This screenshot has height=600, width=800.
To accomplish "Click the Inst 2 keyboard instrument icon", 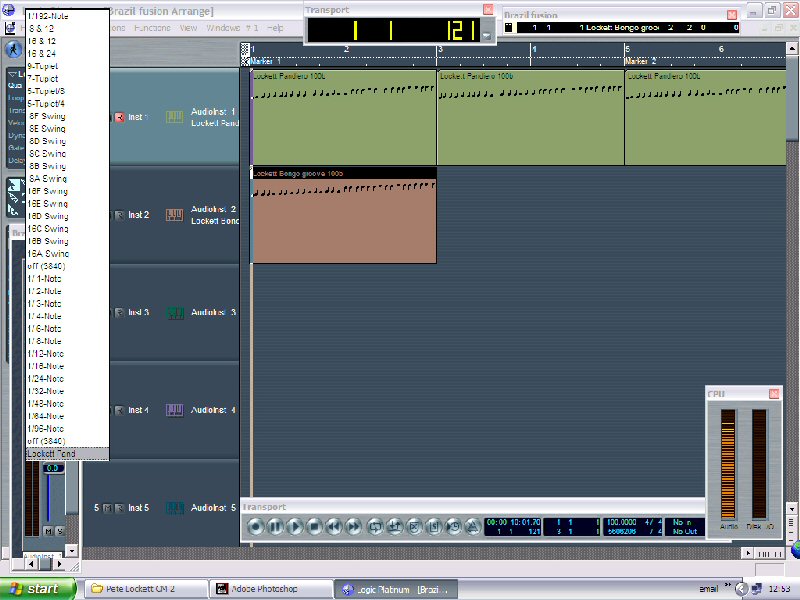I will (174, 215).
